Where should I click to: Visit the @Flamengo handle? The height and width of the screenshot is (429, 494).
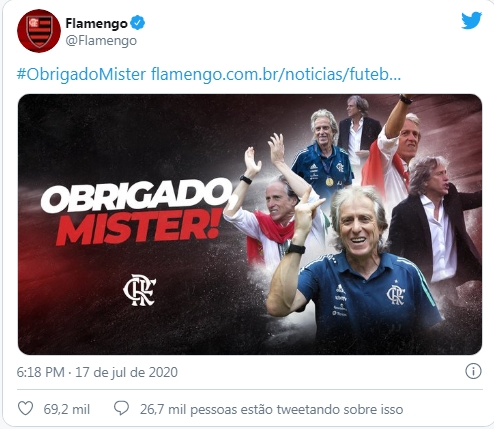point(101,41)
